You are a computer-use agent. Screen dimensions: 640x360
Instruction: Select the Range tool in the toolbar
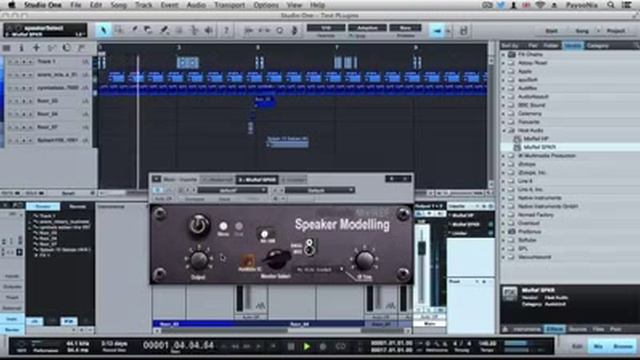tap(119, 30)
